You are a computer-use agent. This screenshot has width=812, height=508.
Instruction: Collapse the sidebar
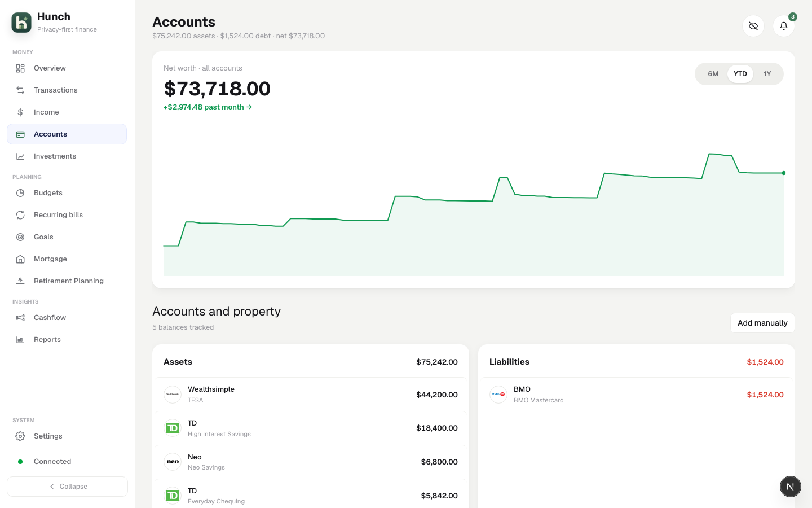[67, 487]
